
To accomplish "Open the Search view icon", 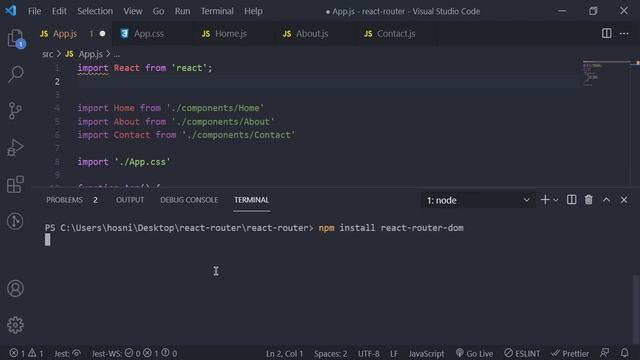I will tap(16, 74).
